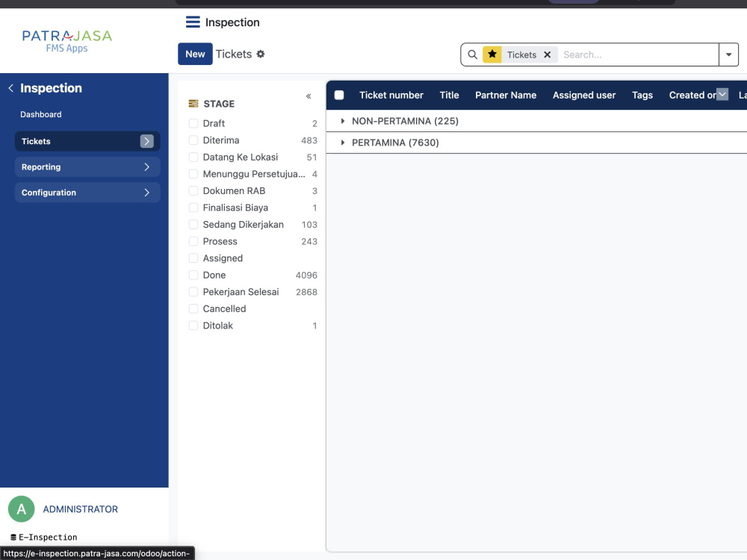
Task: Click the Done count 4096
Action: pyautogui.click(x=306, y=275)
